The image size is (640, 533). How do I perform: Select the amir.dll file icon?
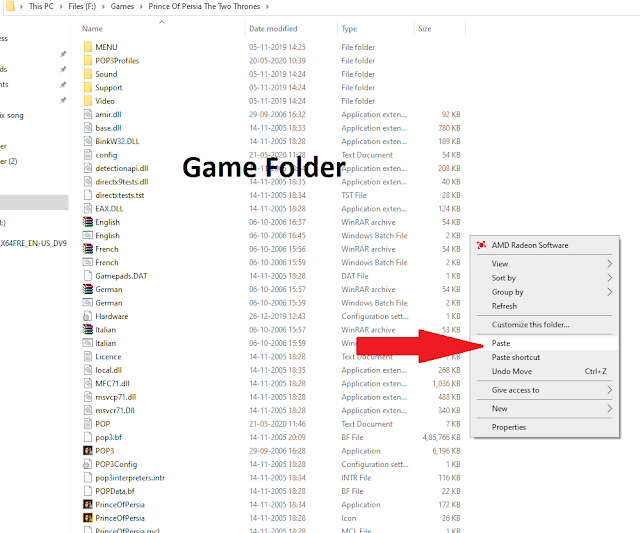[88, 114]
